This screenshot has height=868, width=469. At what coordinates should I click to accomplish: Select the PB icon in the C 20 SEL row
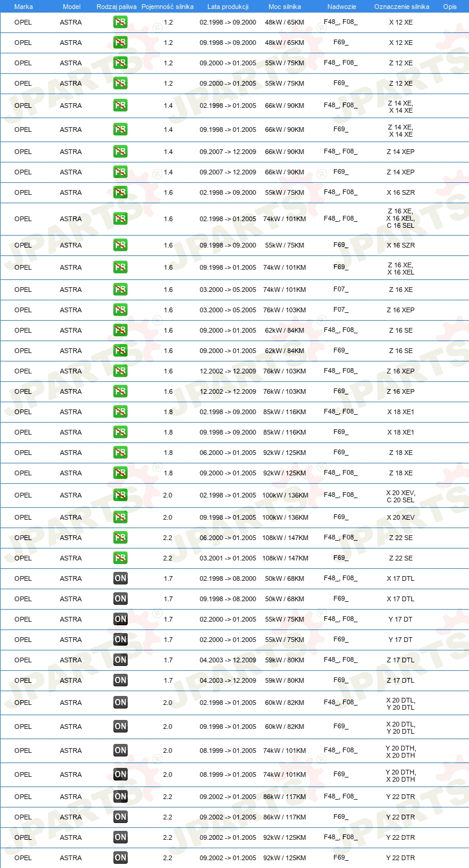[x=121, y=495]
